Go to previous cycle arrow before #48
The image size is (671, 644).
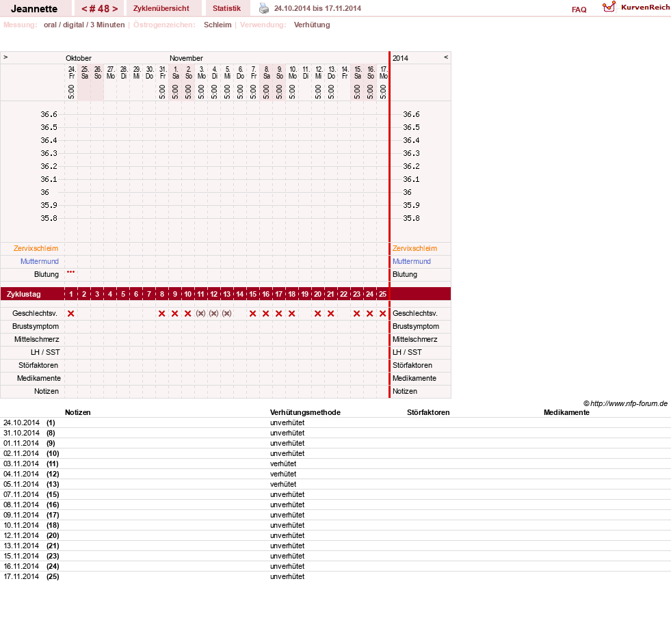[x=84, y=9]
